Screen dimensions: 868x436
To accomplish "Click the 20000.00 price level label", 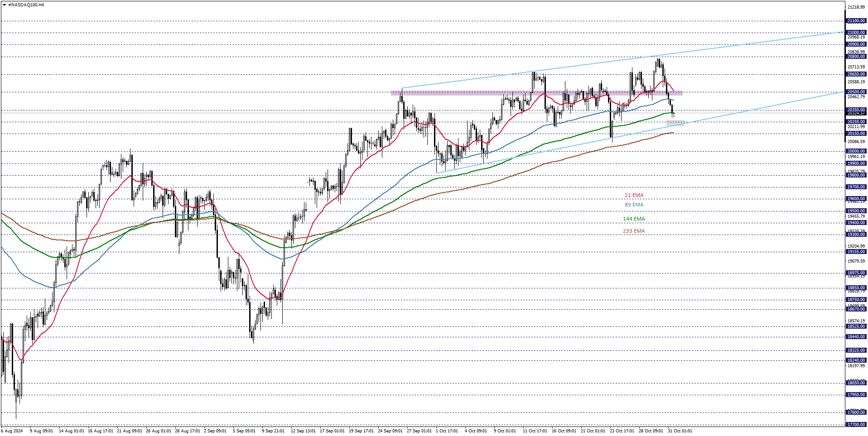I will (856, 151).
